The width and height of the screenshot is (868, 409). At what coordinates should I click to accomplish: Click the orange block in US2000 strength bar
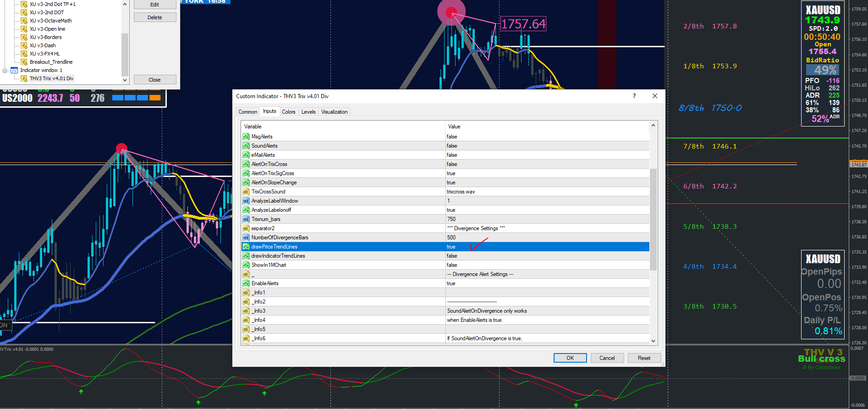pyautogui.click(x=155, y=98)
